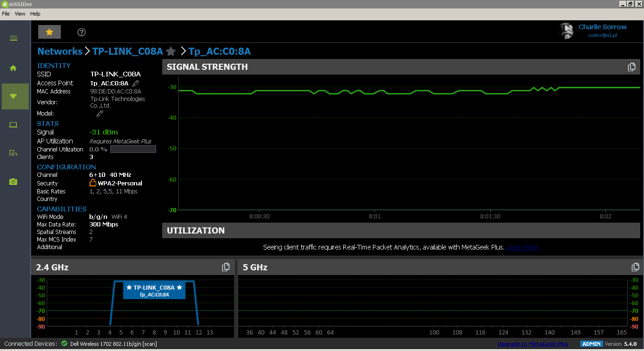Open the help question mark icon
The height and width of the screenshot is (351, 644).
click(81, 32)
